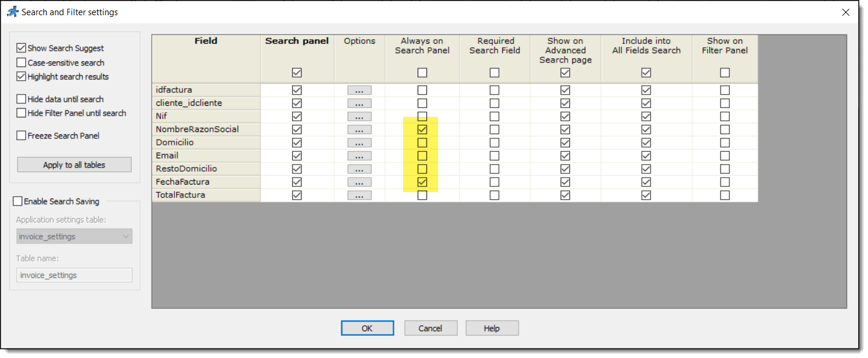This screenshot has height=358, width=868.
Task: Enable Case-sensitive search
Action: pos(22,62)
